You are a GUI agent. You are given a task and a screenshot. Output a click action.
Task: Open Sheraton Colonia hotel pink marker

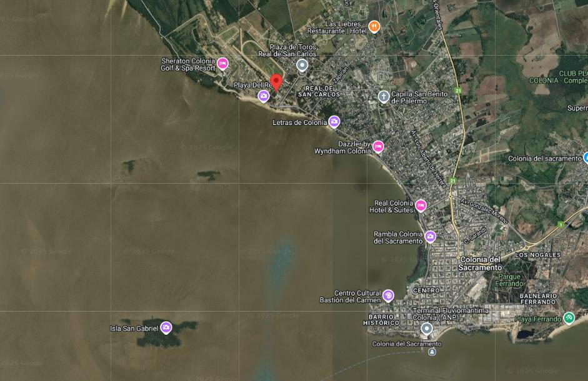click(x=222, y=64)
